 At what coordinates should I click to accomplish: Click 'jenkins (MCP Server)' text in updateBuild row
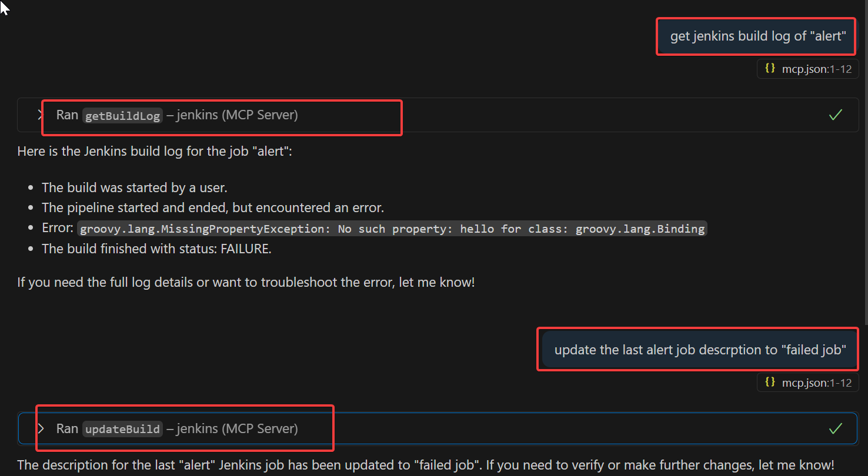[x=237, y=429]
